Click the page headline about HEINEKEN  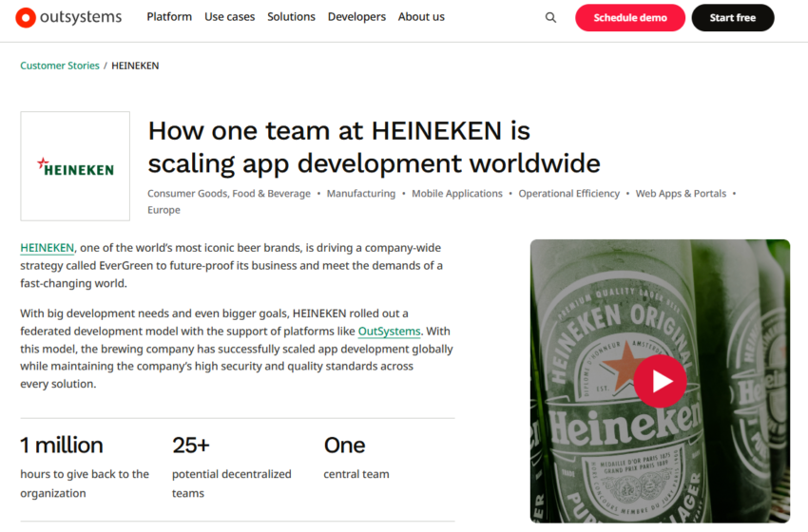click(375, 147)
